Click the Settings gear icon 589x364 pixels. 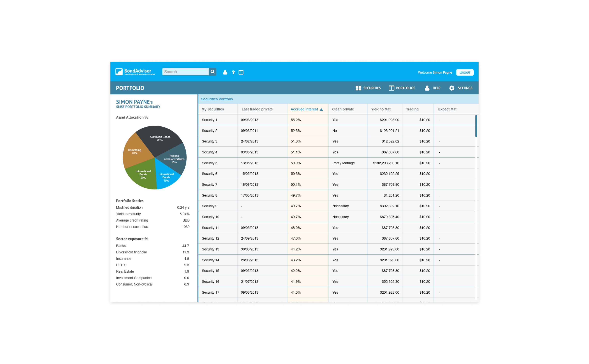pos(452,88)
